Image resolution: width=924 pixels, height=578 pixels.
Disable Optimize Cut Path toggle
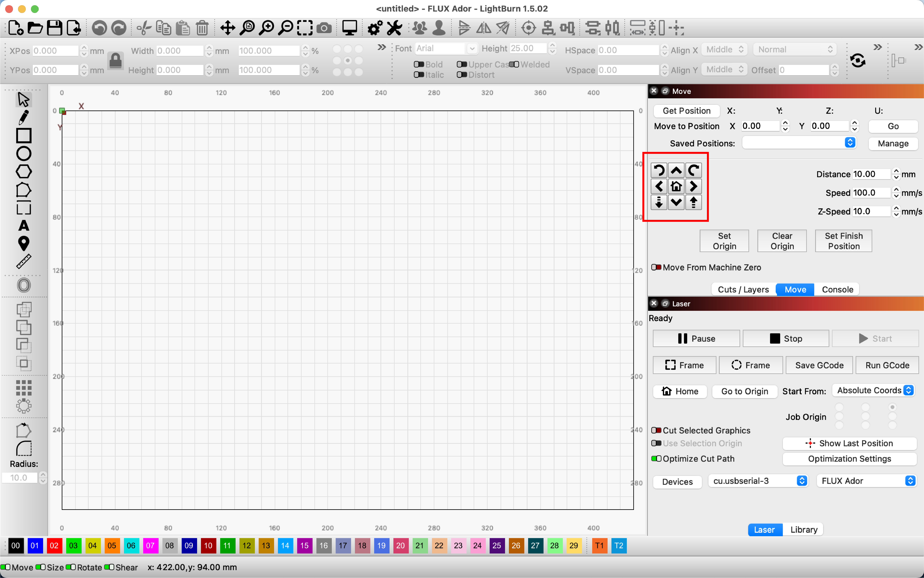click(x=656, y=459)
